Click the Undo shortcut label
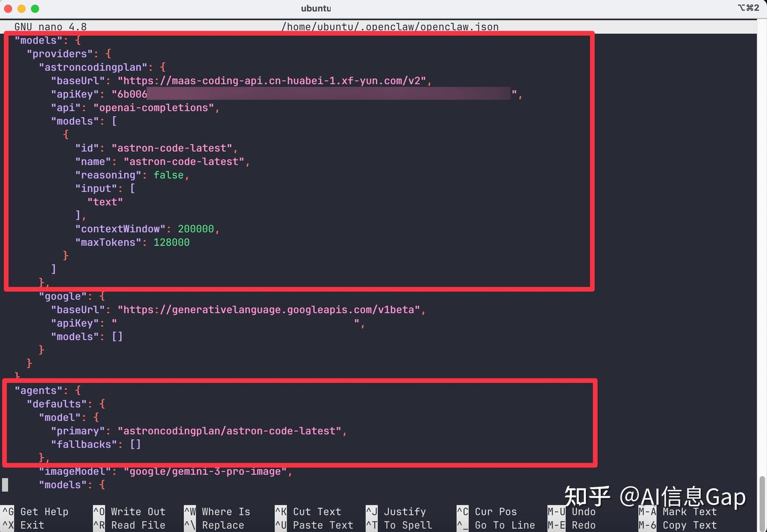This screenshot has height=532, width=767. click(x=584, y=512)
